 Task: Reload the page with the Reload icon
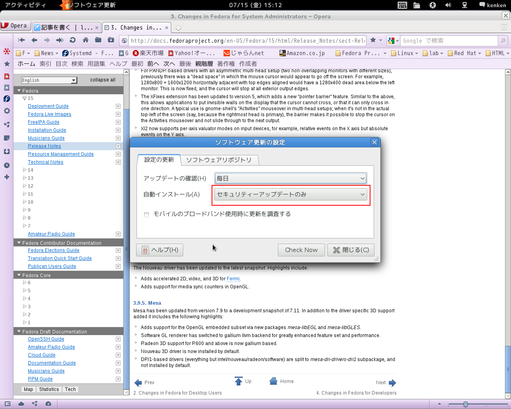point(72,40)
